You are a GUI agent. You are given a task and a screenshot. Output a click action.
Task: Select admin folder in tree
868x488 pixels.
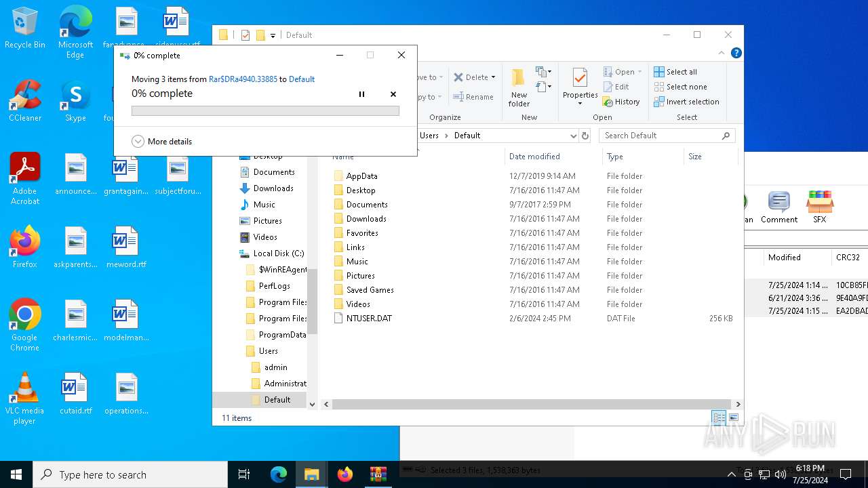point(275,367)
